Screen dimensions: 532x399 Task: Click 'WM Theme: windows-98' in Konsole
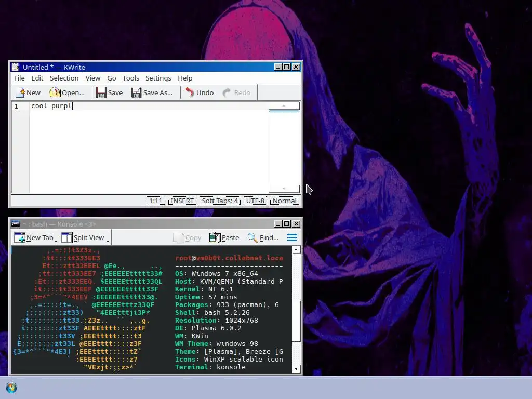click(217, 344)
